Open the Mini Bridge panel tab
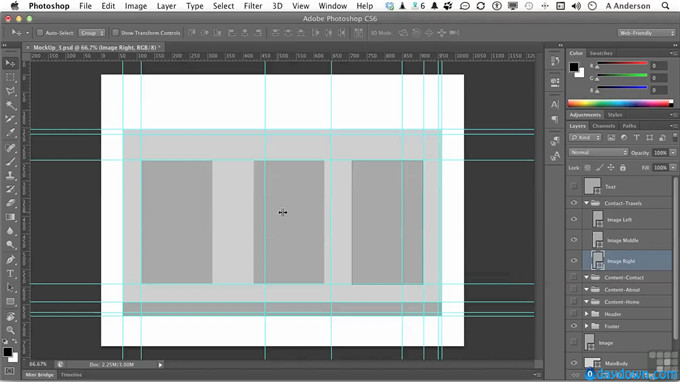The height and width of the screenshot is (382, 680). click(x=39, y=375)
